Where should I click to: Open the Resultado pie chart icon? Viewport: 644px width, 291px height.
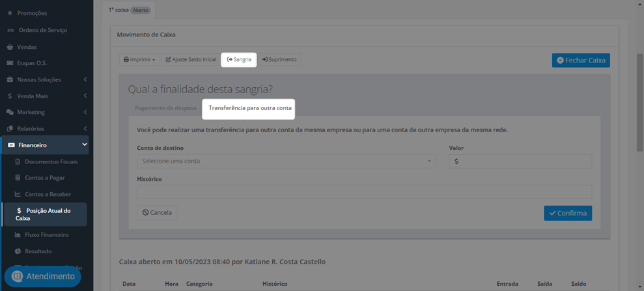(x=18, y=251)
